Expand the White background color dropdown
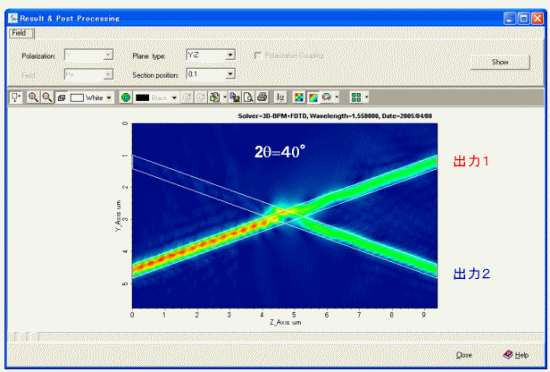The height and width of the screenshot is (372, 550). click(109, 98)
